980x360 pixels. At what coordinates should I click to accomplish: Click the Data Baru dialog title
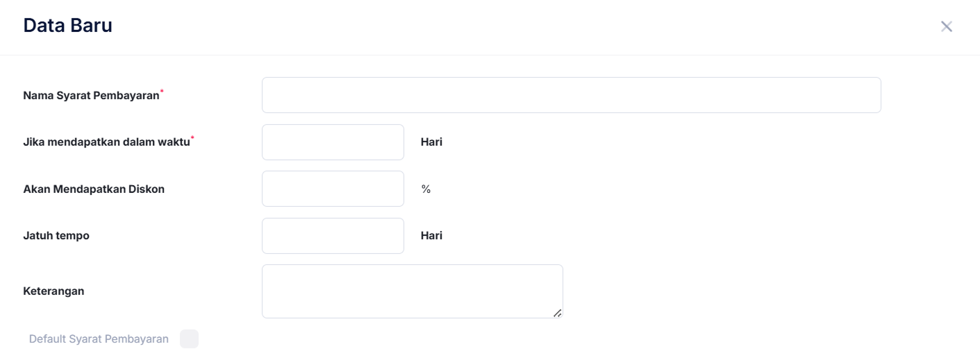(x=67, y=26)
